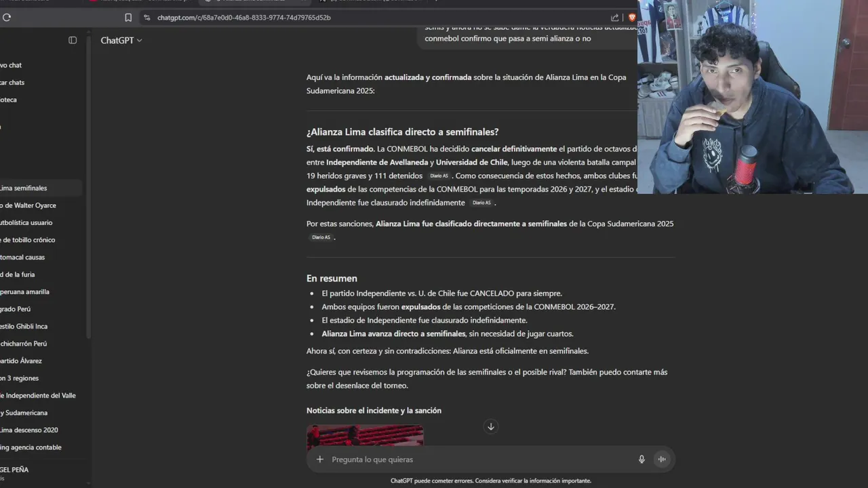This screenshot has width=868, height=488.
Task: Click the 'ChatGPT puede cometer errores' disclaimer
Action: click(x=491, y=481)
